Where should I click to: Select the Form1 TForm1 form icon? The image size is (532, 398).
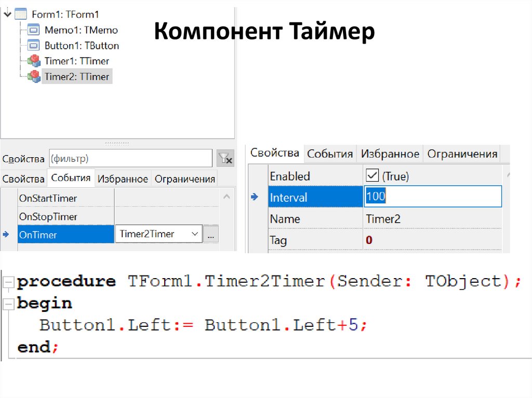click(x=21, y=13)
